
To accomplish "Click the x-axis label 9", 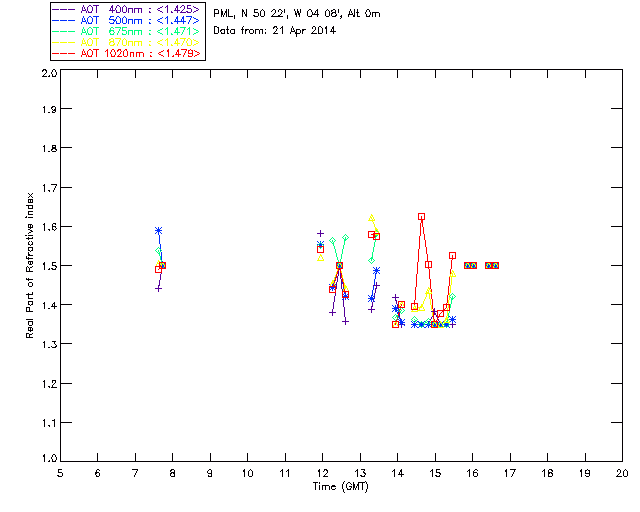I will (210, 473).
